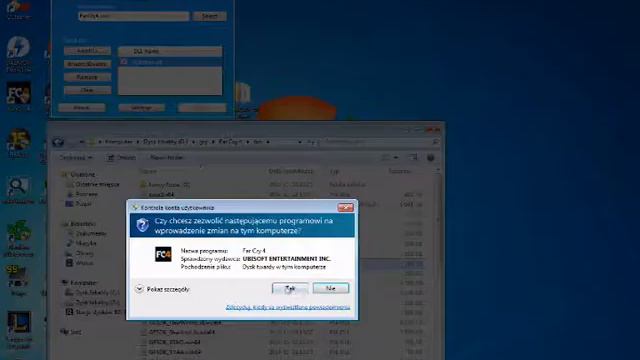Toggle the DLL entry checkbox in injector list

[124, 62]
